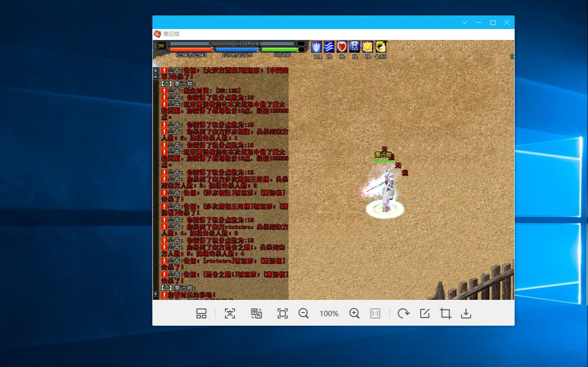588x367 pixels.
Task: Maximize the image viewer window
Action: pos(493,23)
